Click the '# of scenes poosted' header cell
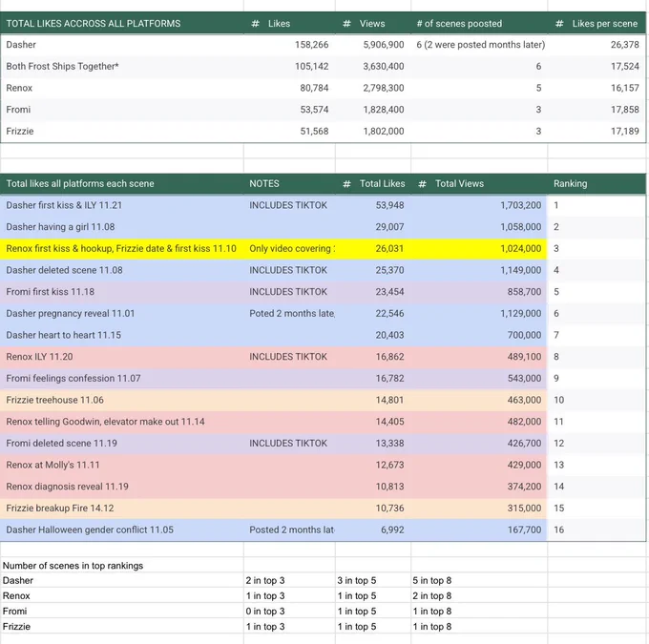Image resolution: width=649 pixels, height=644 pixels. pos(479,24)
